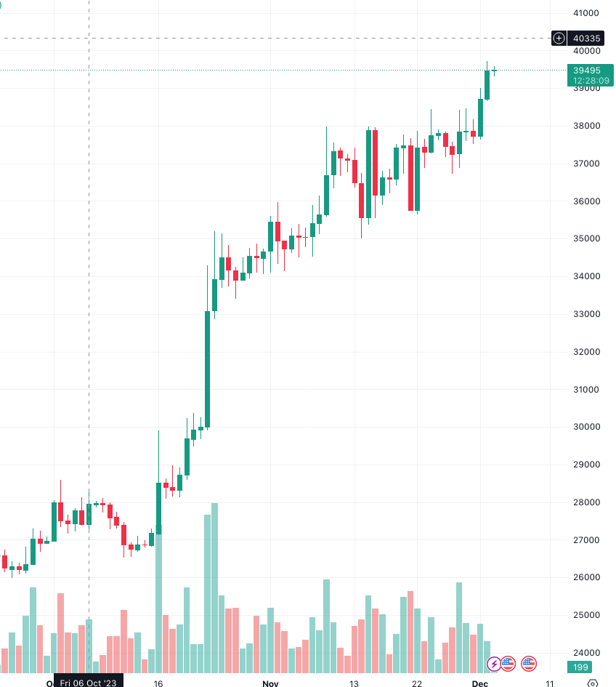The image size is (616, 687).
Task: Click the tall green candle near 33000
Action: click(x=207, y=369)
